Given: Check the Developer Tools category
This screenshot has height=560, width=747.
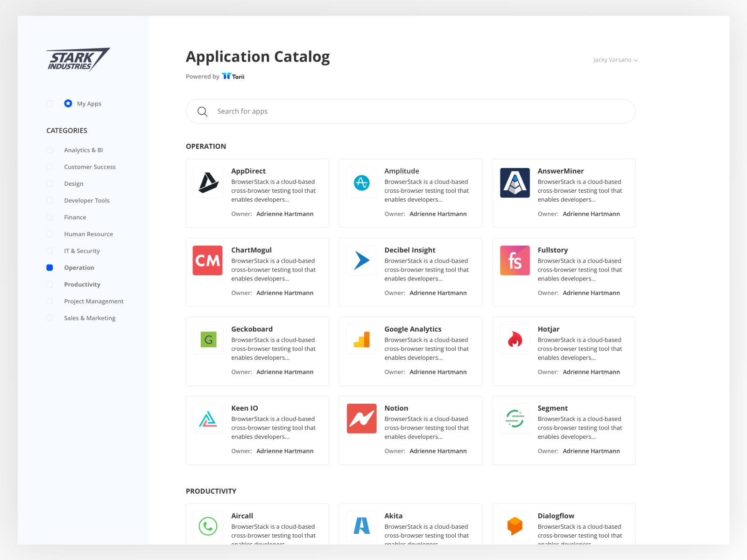Looking at the screenshot, I should [x=49, y=200].
